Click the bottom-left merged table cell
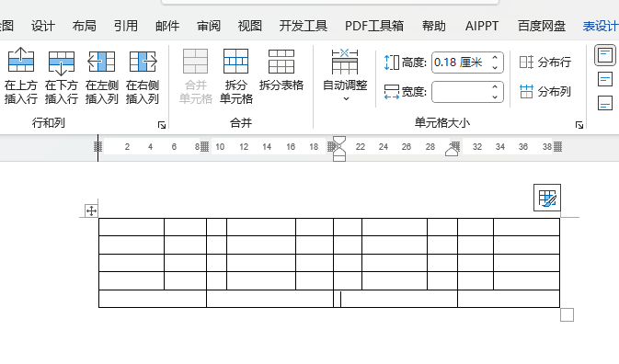Viewport: 619px width, 364px height. tap(153, 299)
